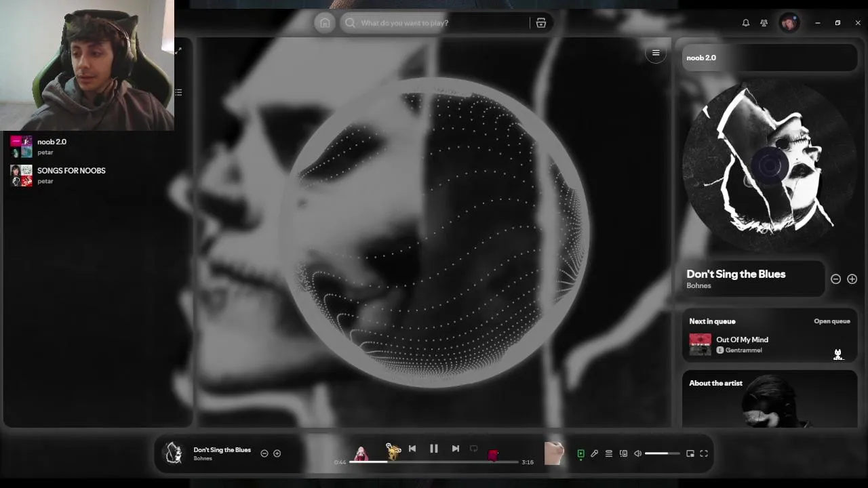
Task: Click the minus circle in the bottom player bar
Action: pyautogui.click(x=264, y=453)
